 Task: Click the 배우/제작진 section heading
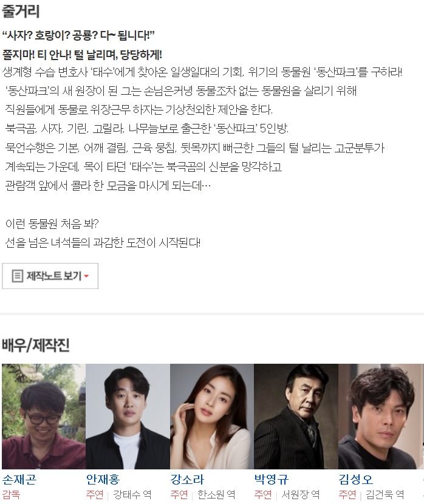[x=36, y=346]
